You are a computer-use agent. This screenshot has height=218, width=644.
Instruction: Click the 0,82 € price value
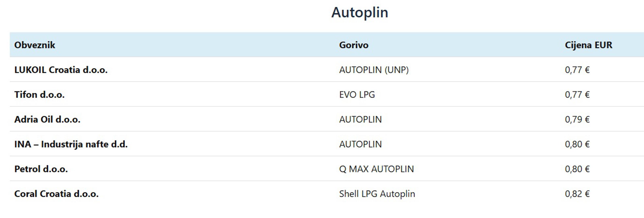(577, 194)
